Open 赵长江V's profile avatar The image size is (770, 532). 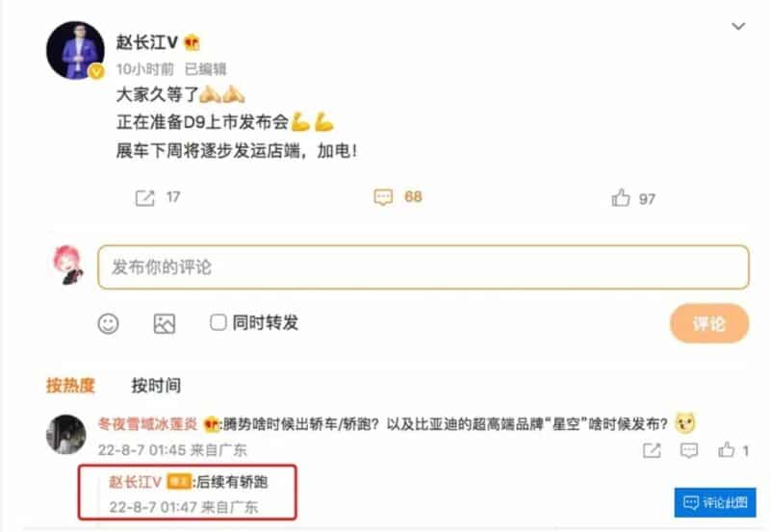pos(75,50)
